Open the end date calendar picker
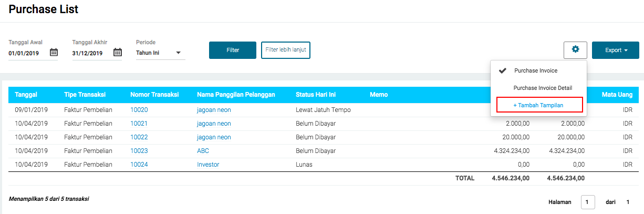644x214 pixels. pos(118,53)
